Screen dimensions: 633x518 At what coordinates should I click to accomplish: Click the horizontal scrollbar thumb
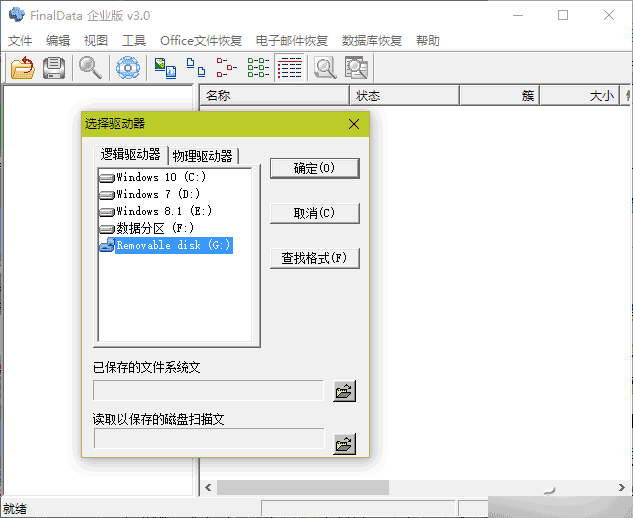303,487
